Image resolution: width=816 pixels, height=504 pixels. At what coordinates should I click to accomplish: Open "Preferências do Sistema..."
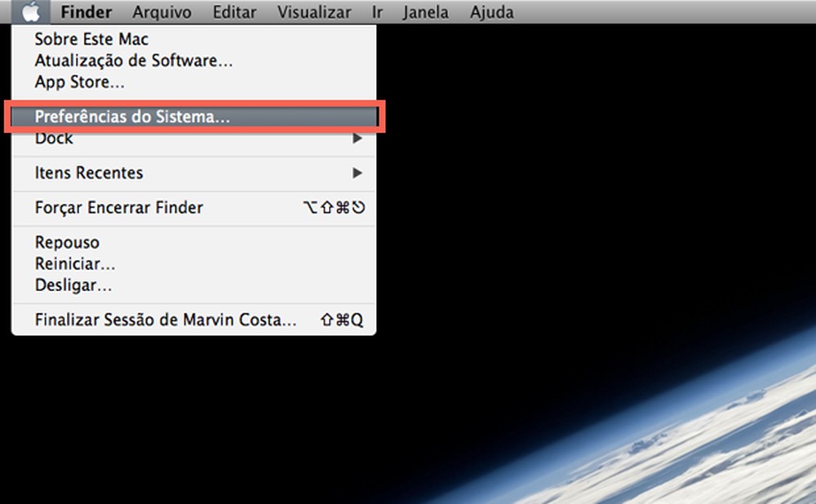[x=133, y=117]
